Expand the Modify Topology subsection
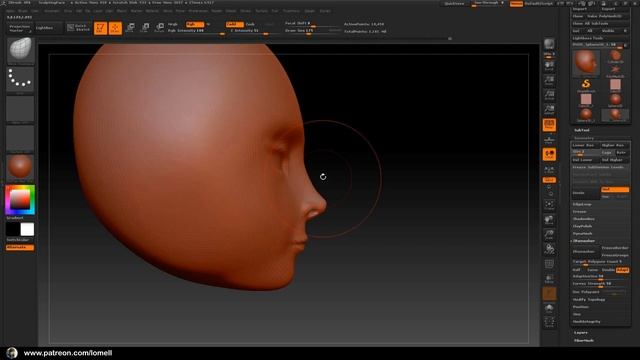Image resolution: width=640 pixels, height=360 pixels. pyautogui.click(x=589, y=300)
